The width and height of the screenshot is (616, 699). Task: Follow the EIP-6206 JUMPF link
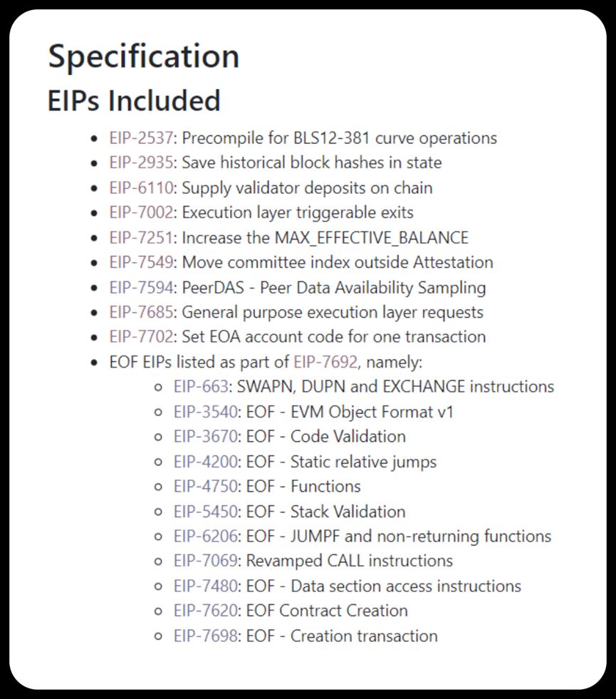pyautogui.click(x=205, y=536)
